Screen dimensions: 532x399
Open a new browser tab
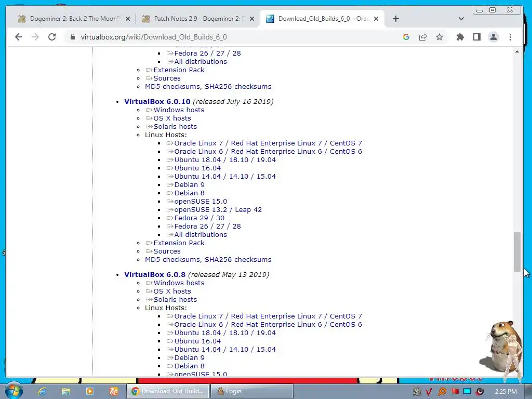[x=395, y=19]
